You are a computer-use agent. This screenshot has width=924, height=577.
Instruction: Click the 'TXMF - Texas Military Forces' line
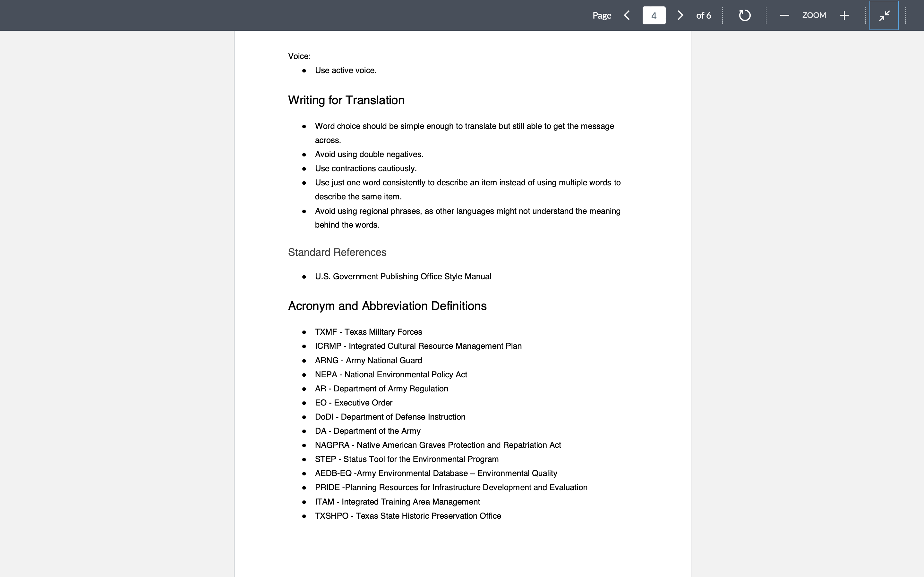368,332
